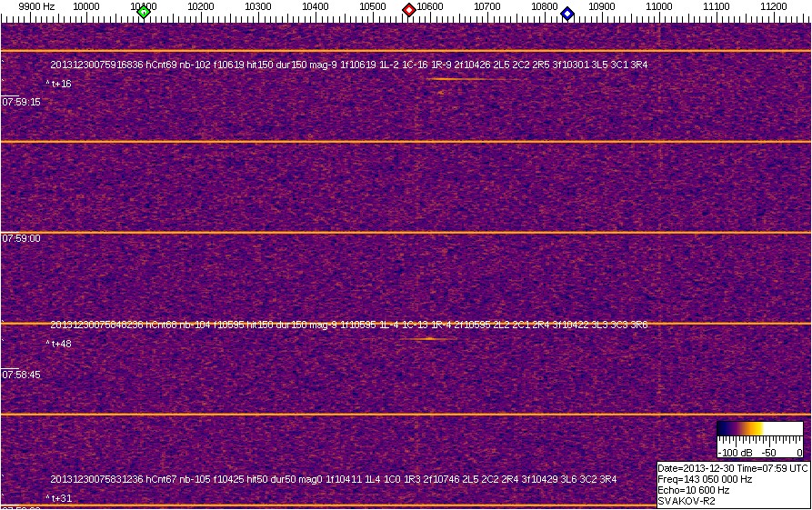Select the 07:58:45 time label
This screenshot has height=510, width=812.
pos(21,374)
